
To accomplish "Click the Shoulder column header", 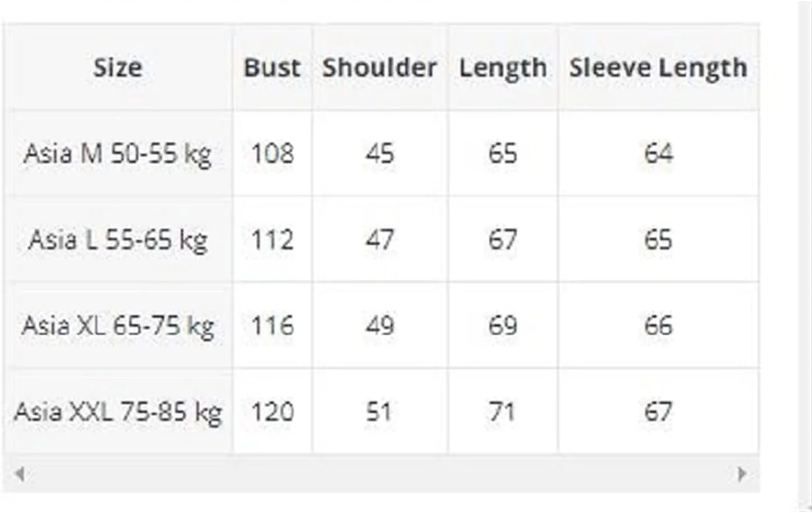I will click(x=379, y=68).
